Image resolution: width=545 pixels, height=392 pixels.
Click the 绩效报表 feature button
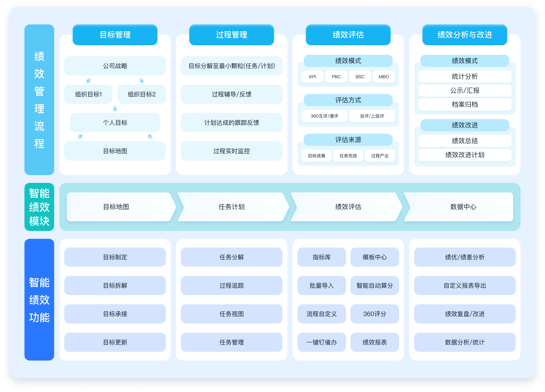pyautogui.click(x=375, y=342)
